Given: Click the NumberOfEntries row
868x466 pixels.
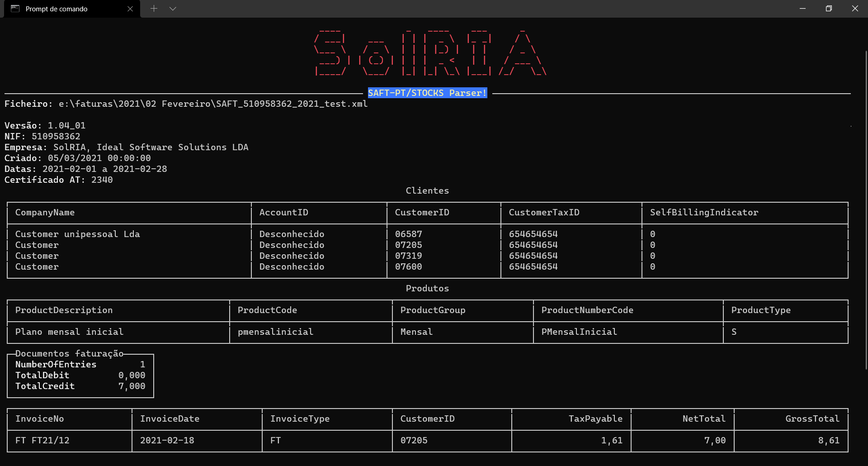Looking at the screenshot, I should click(80, 364).
